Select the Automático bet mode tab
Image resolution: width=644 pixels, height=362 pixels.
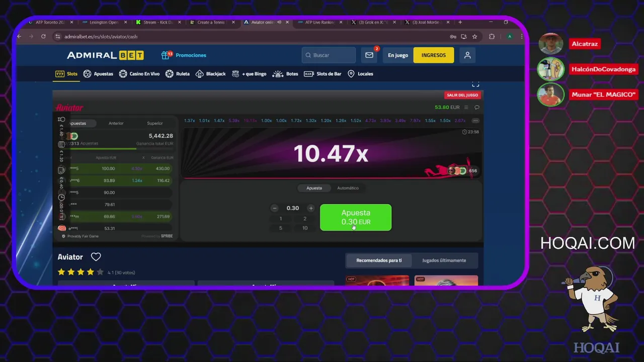348,188
